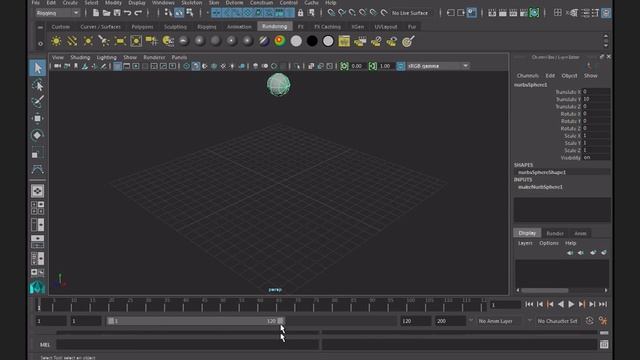Toggle the highlighted construction history icon
This screenshot has width=640, height=360.
tap(471, 13)
